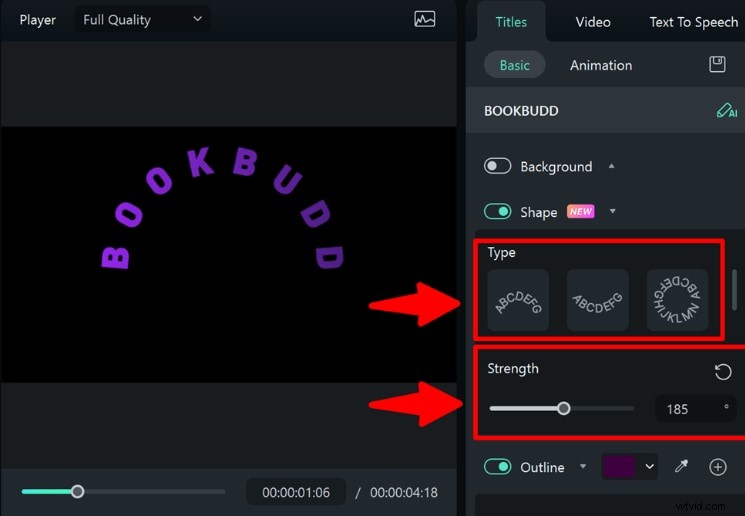Click the Animation button

pyautogui.click(x=601, y=65)
